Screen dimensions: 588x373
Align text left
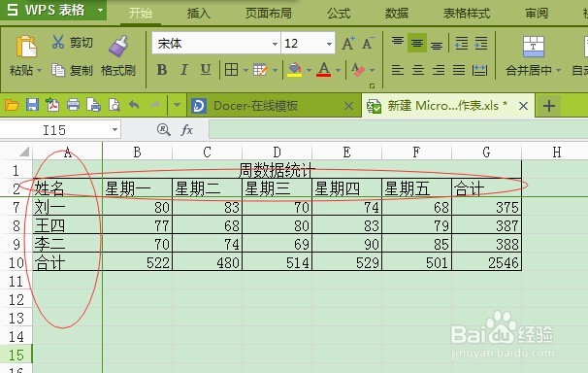pyautogui.click(x=398, y=70)
